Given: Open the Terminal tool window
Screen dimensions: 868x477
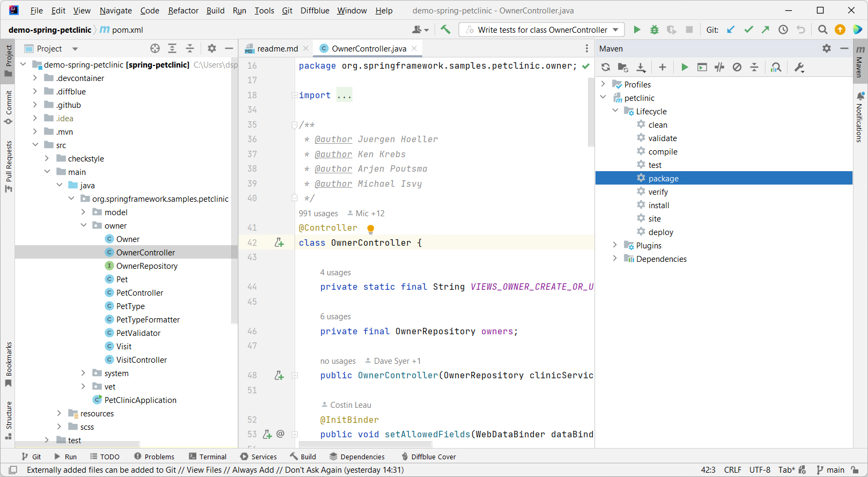Looking at the screenshot, I should coord(208,457).
